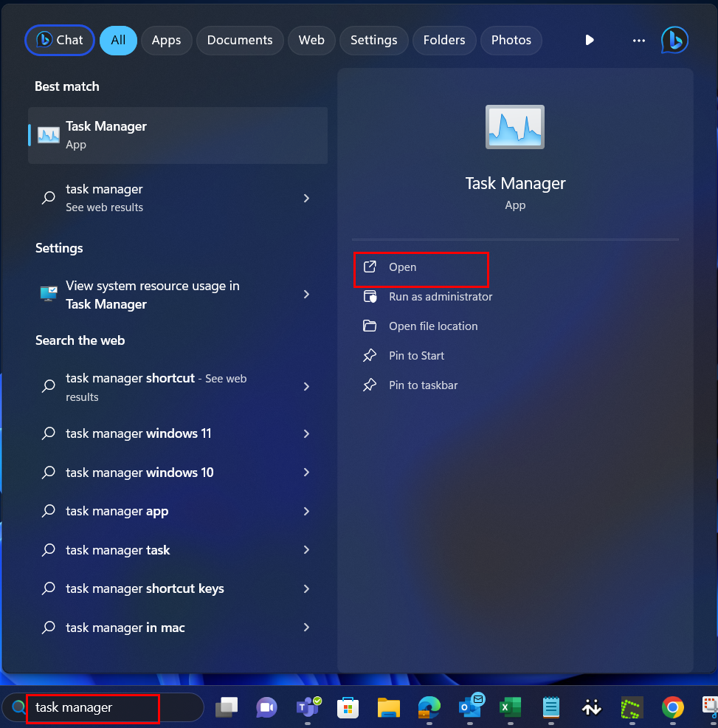Open Excel from the taskbar
The image size is (718, 728).
click(x=510, y=707)
